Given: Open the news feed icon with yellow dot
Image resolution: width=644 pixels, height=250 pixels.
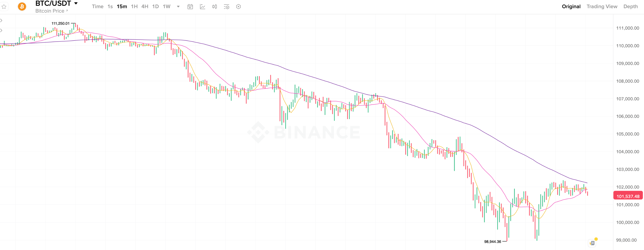Looking at the screenshot, I should coord(592,243).
